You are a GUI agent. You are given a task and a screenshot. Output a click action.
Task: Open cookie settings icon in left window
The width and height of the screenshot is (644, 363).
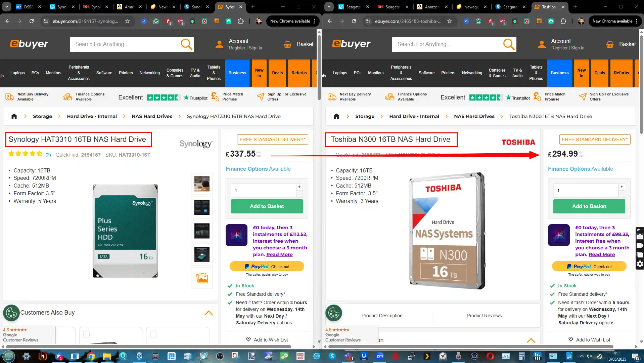coord(11,313)
